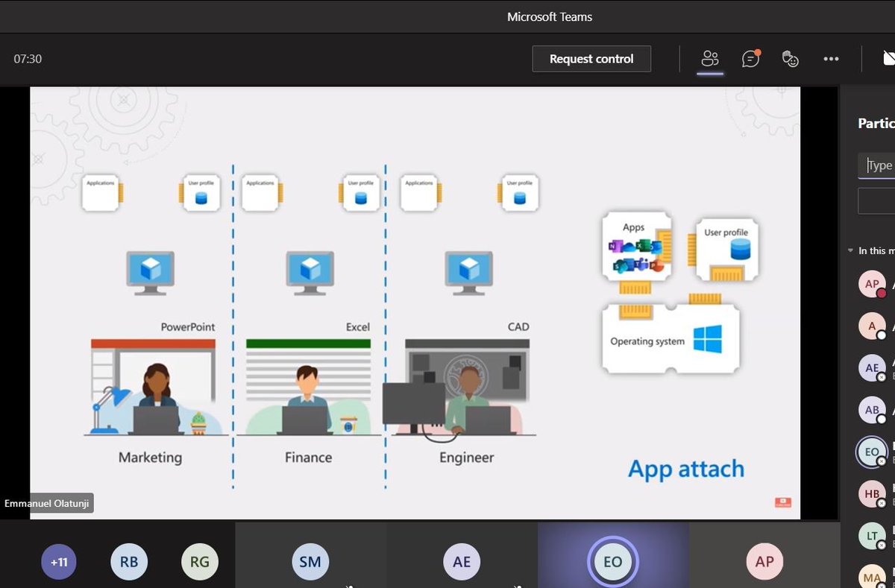Select AP participant tile in bottom strip
The height and width of the screenshot is (588, 895).
click(x=764, y=555)
